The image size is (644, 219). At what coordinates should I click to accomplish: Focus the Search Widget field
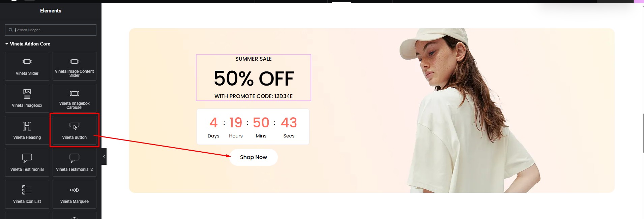point(51,30)
